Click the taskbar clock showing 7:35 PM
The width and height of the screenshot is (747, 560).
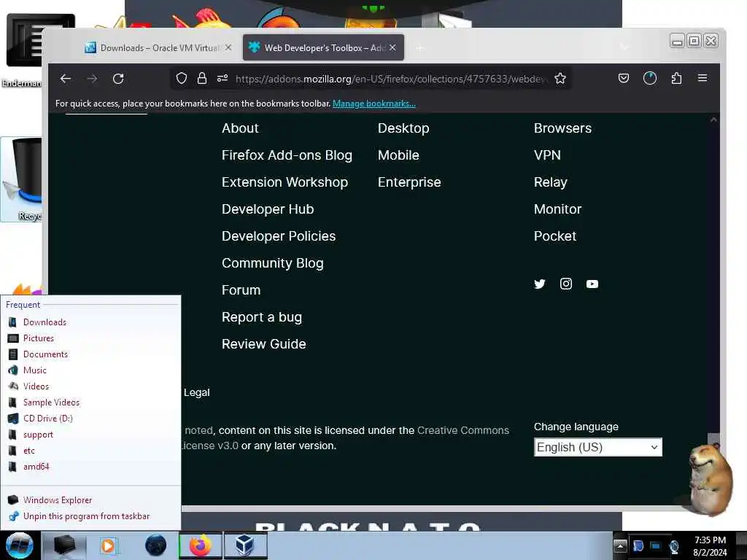[x=710, y=545]
